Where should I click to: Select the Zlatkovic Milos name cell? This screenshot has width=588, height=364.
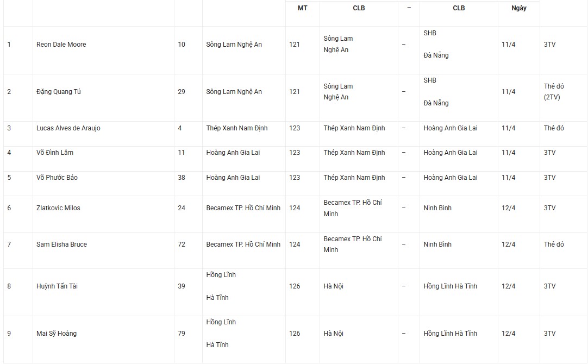(58, 208)
